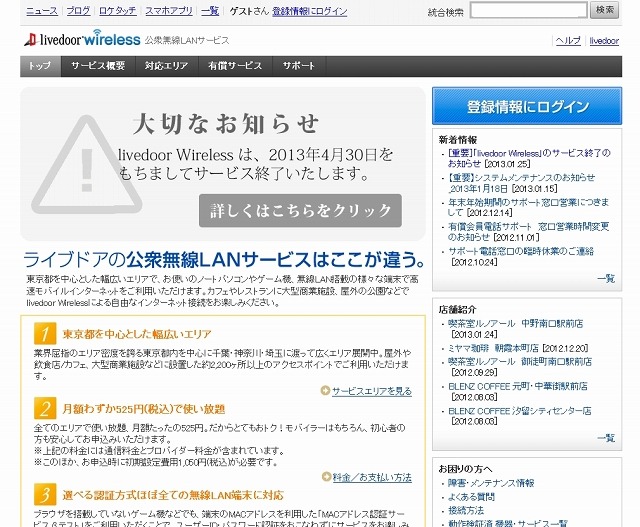
Task: Select the サポート navigation tab
Action: pos(299,66)
